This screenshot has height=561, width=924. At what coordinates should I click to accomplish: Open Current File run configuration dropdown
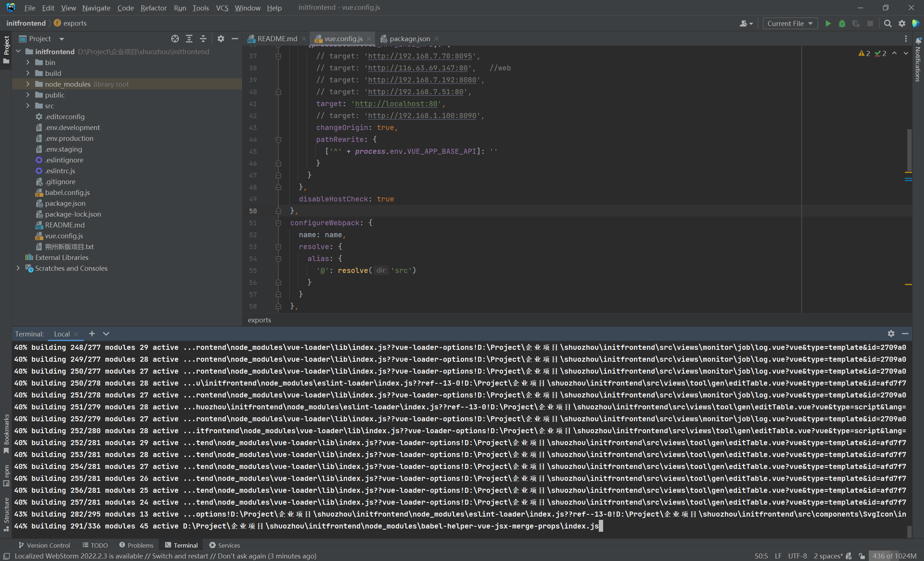(790, 23)
